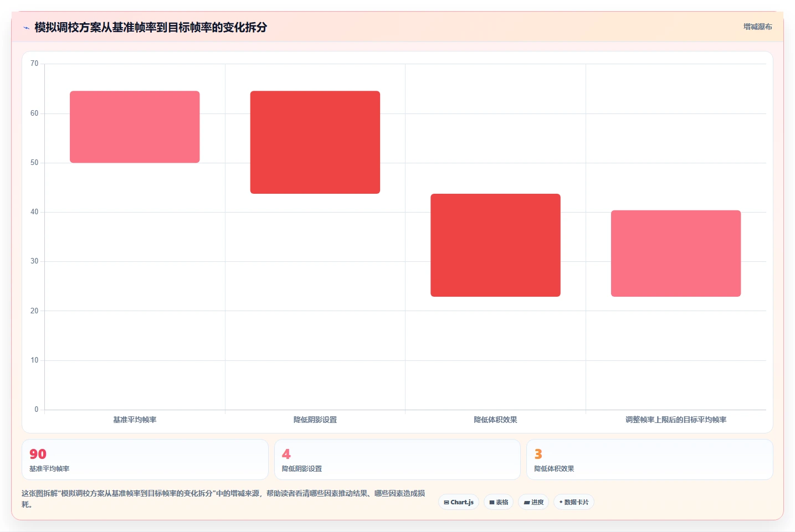Click the 降低阴影设置 red bar

315,142
